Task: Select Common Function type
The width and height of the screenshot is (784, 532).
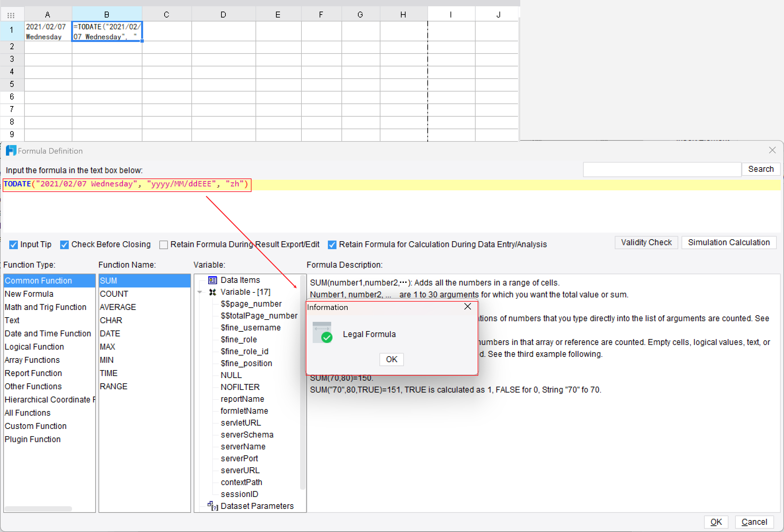Action: point(49,281)
